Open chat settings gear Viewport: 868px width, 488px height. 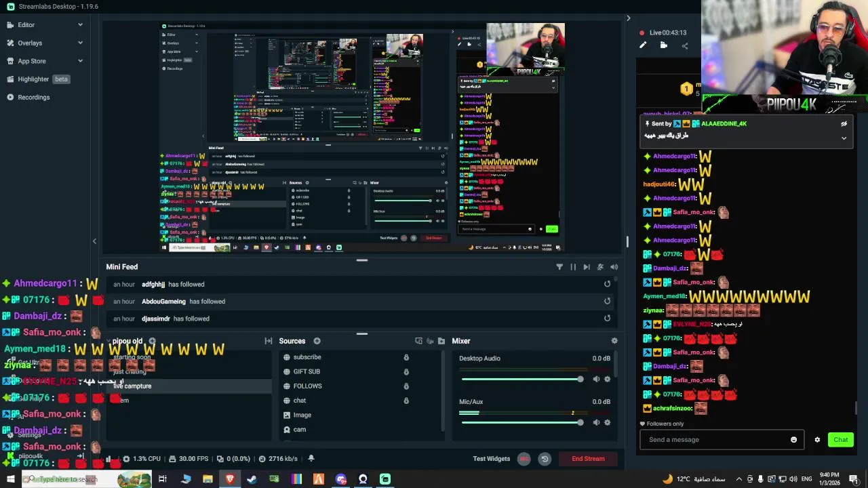click(x=817, y=440)
